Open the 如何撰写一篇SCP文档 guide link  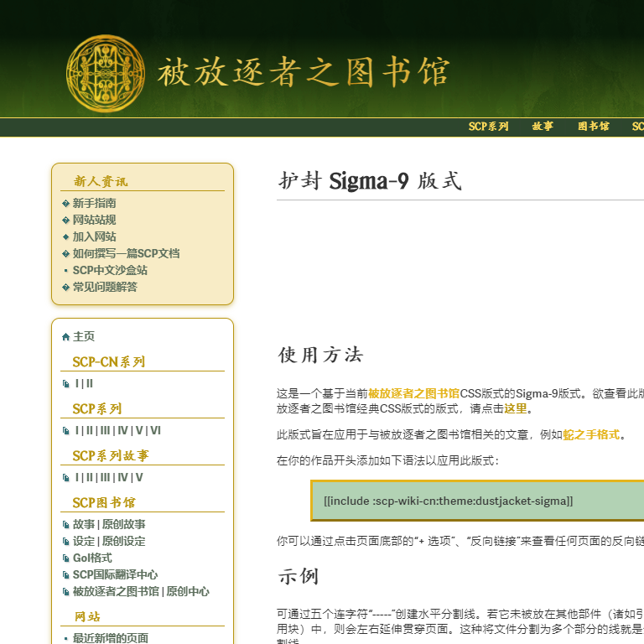pyautogui.click(x=126, y=253)
